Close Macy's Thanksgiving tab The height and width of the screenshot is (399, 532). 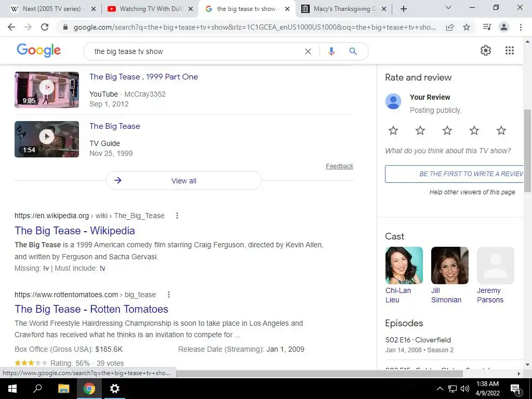tap(384, 9)
